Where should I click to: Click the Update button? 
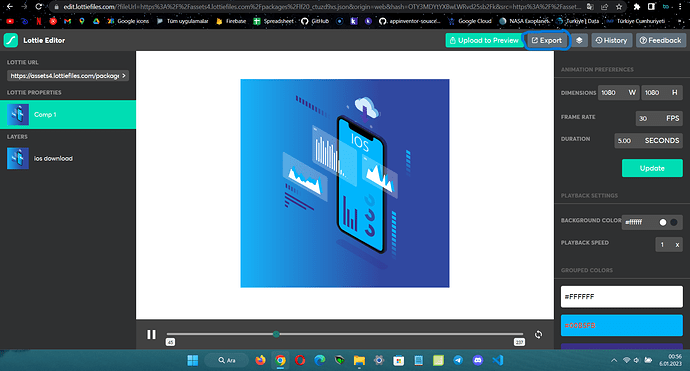[652, 168]
